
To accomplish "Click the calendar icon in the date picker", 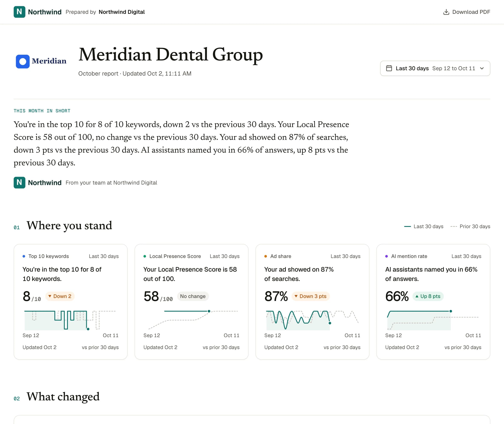I will pyautogui.click(x=389, y=68).
